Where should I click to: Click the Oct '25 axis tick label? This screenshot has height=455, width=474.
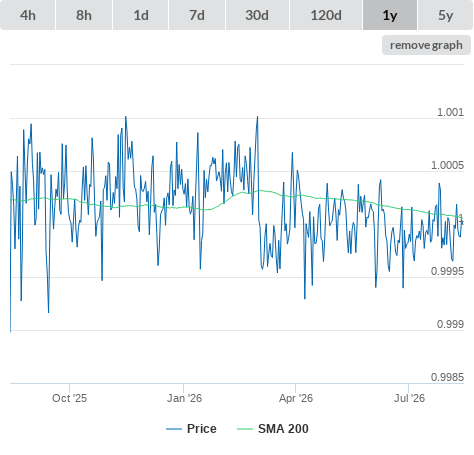[69, 398]
